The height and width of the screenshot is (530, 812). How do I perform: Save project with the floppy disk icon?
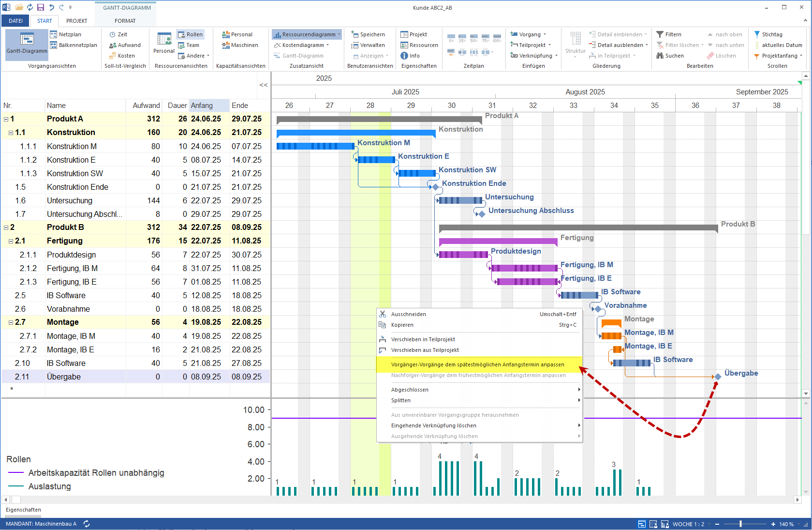(41, 7)
